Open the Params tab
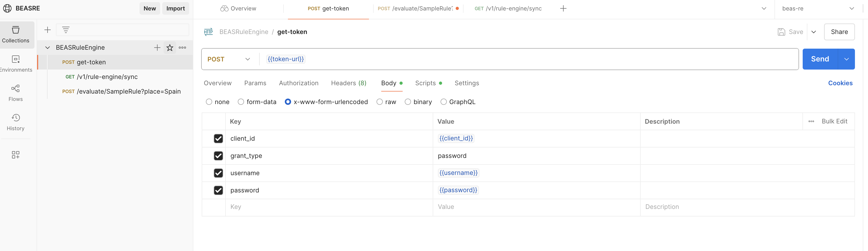This screenshot has height=251, width=868. coord(255,83)
